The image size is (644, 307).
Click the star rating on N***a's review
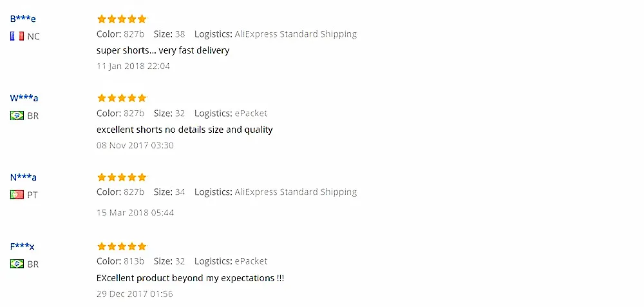122,177
